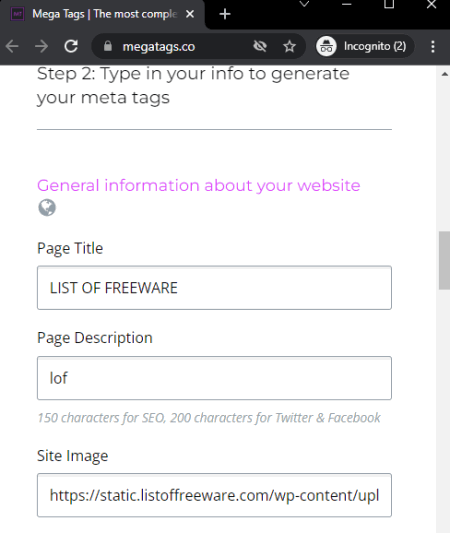Image resolution: width=450 pixels, height=533 pixels.
Task: Click the Mega Tags favicon in tab
Action: [17, 14]
